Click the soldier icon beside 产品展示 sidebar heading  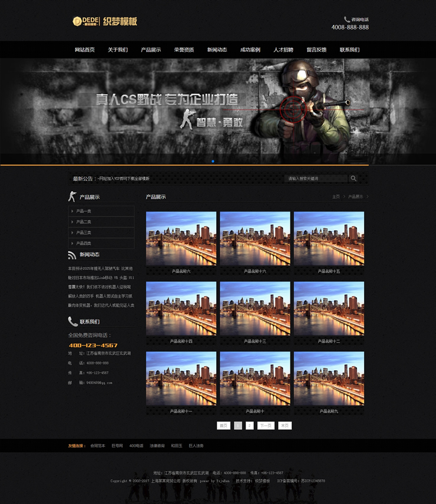[x=72, y=196]
